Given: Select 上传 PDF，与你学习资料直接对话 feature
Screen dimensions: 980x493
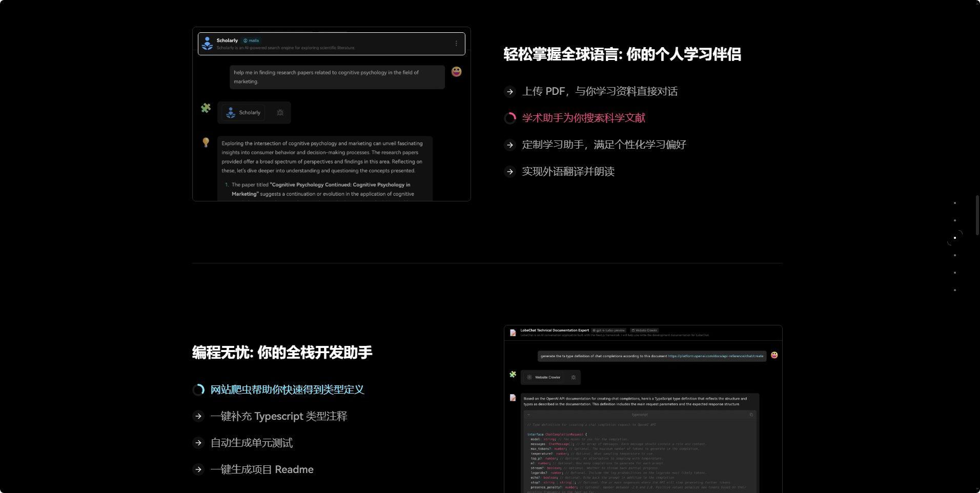Looking at the screenshot, I should click(599, 91).
